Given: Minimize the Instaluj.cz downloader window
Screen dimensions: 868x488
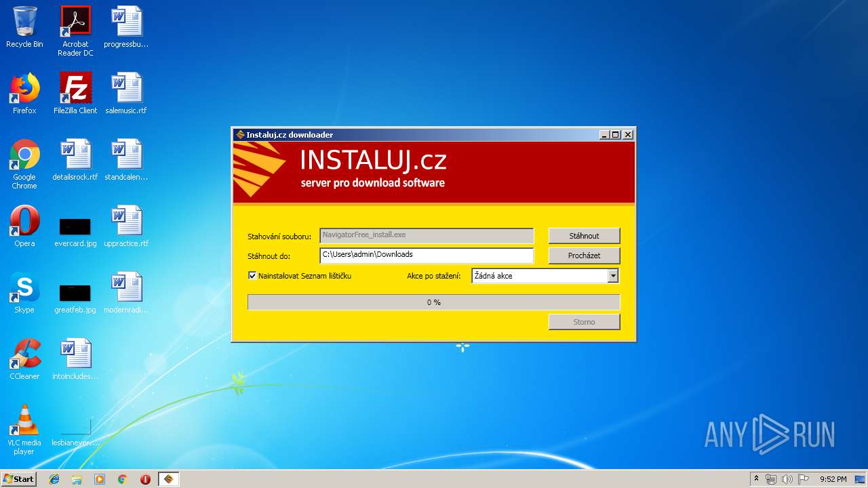Looking at the screenshot, I should (604, 135).
